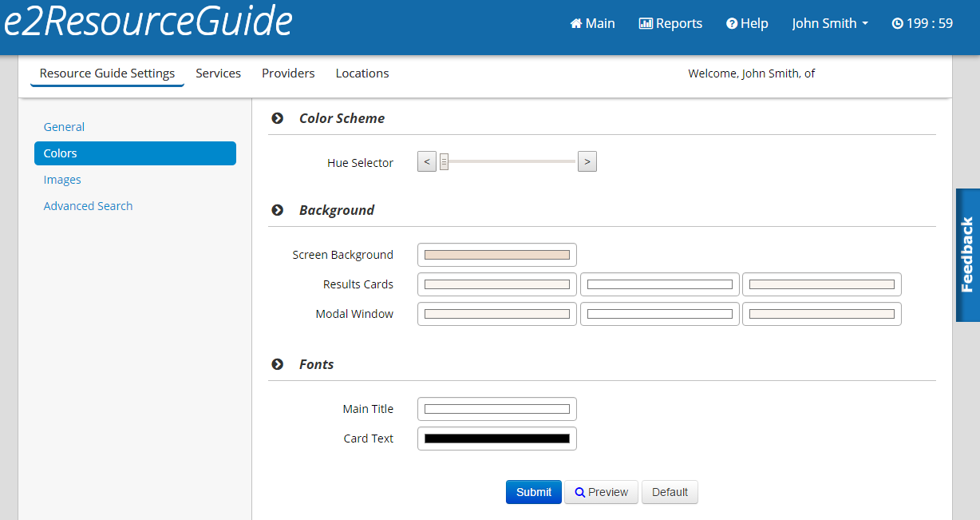Collapse the Color Scheme section arrow
This screenshot has height=520, width=980.
(x=278, y=118)
